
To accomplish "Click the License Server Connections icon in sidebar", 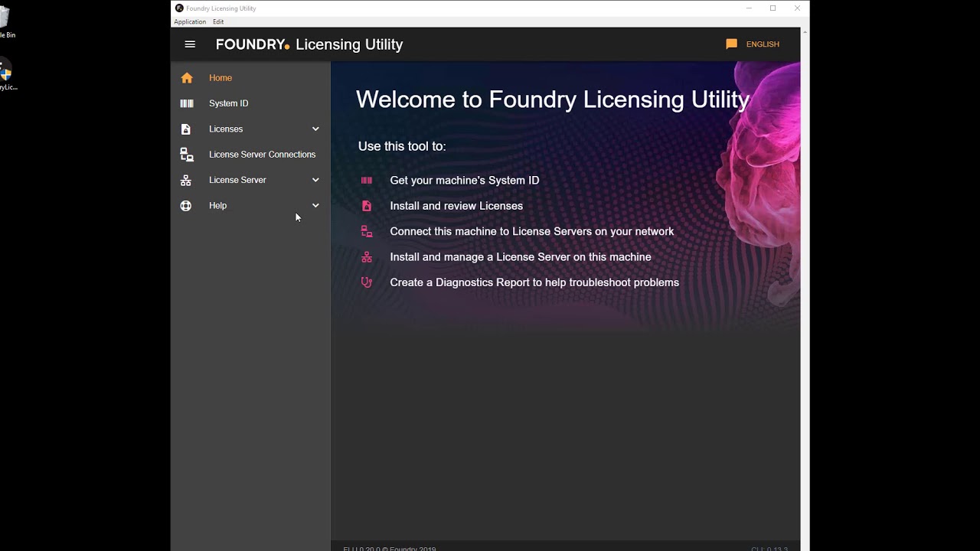I will 187,155.
